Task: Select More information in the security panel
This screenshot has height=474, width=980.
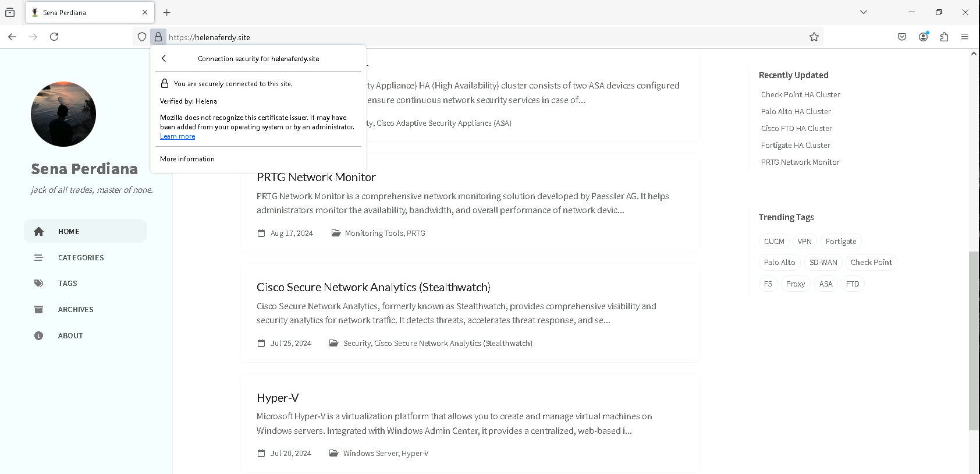Action: click(x=187, y=159)
